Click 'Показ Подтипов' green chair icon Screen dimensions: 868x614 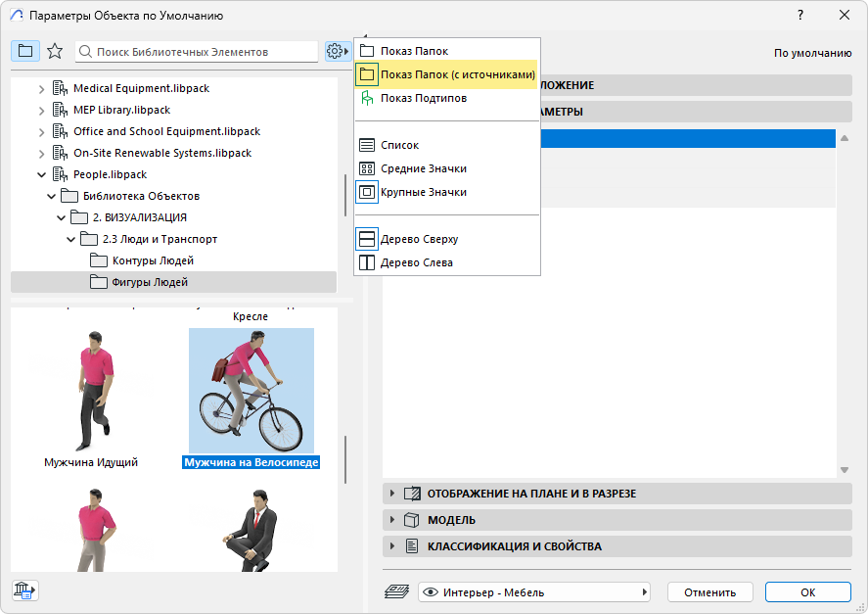coord(367,98)
